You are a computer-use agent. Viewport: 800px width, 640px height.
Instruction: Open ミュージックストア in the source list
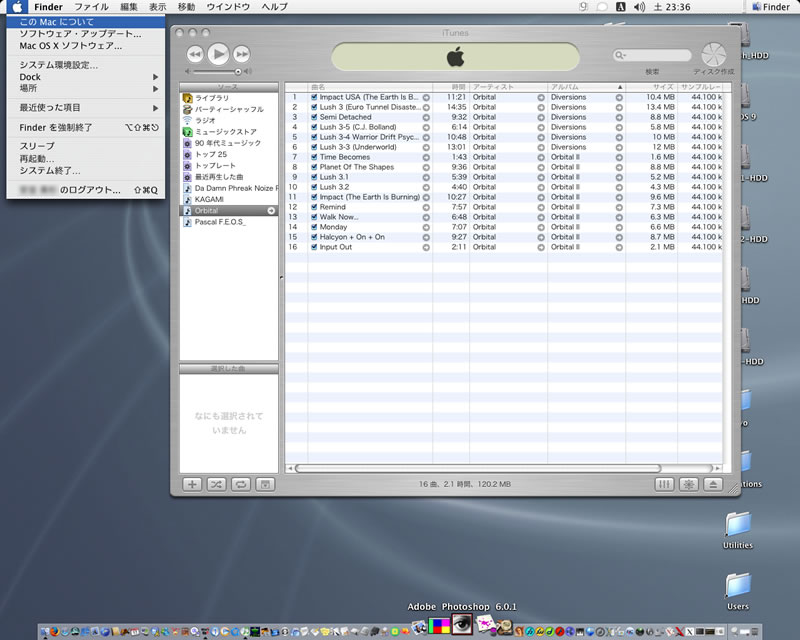pos(229,132)
